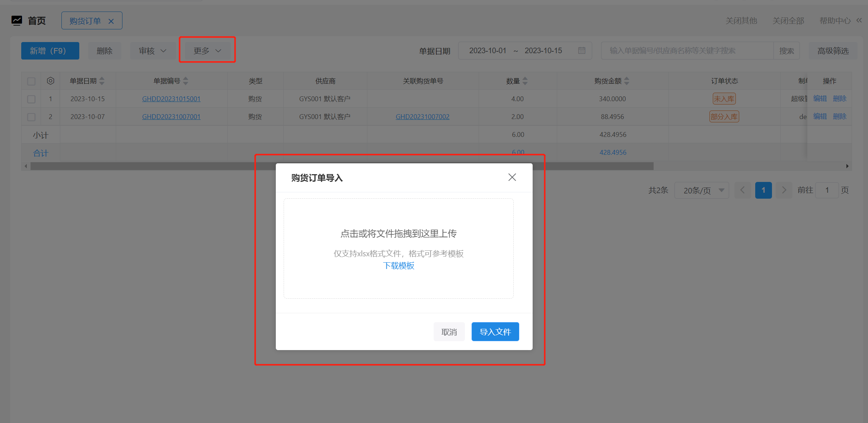Check the checkbox for row 2 order

31,117
